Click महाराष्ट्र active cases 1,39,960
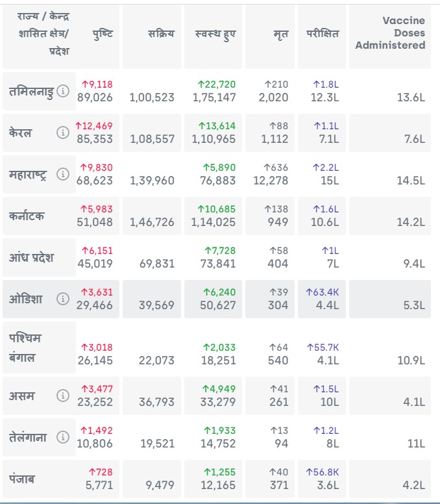This screenshot has height=504, width=440. [x=152, y=181]
